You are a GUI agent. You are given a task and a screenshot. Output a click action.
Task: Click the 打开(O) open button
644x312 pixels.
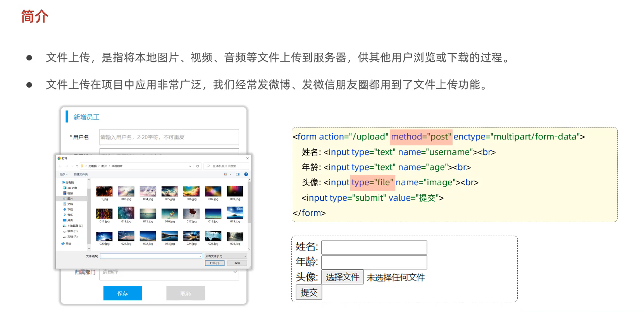[215, 263]
